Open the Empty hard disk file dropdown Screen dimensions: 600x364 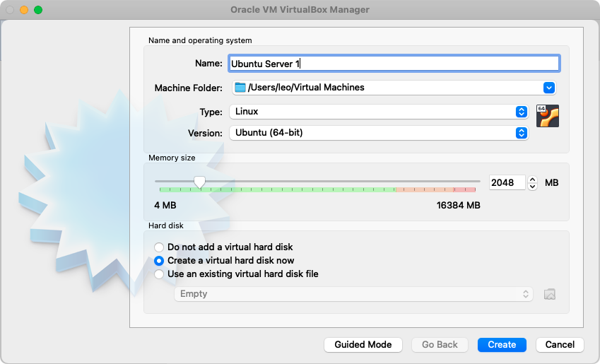coord(353,294)
